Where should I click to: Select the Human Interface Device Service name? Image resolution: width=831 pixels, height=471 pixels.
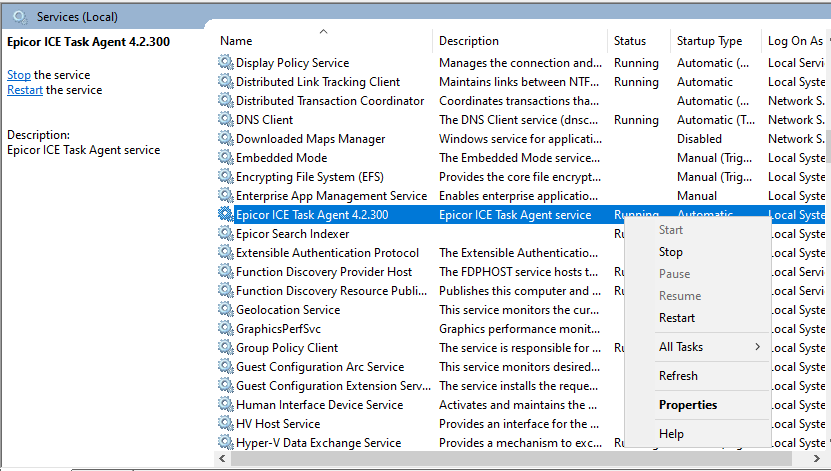tap(320, 405)
